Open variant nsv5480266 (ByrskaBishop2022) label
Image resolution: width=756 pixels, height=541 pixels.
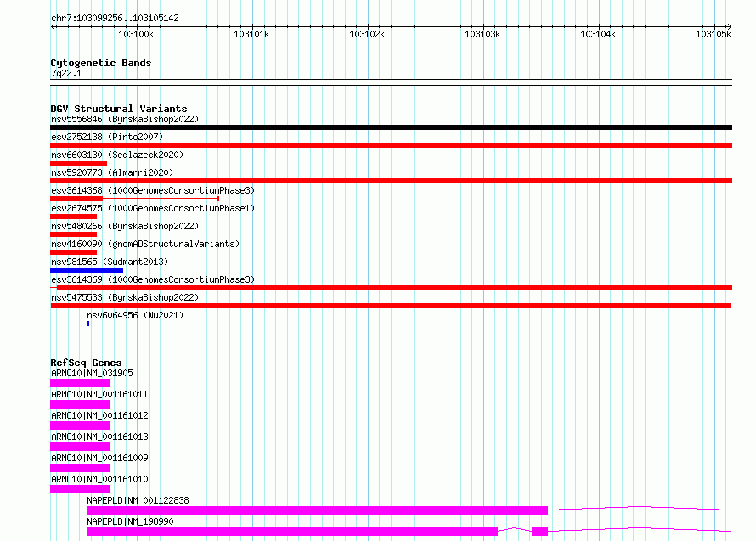(125, 226)
